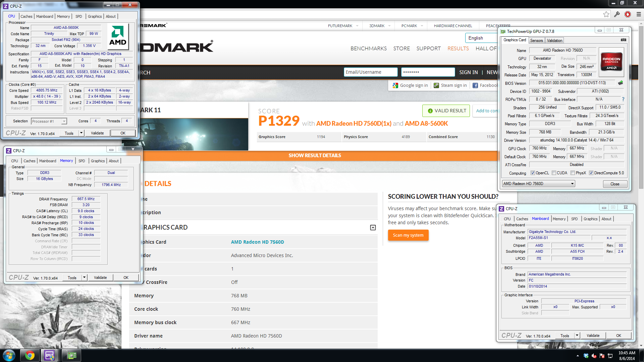Open the BENCHMARKS menu on the 3DMark site
Image resolution: width=644 pixels, height=362 pixels.
[368, 49]
